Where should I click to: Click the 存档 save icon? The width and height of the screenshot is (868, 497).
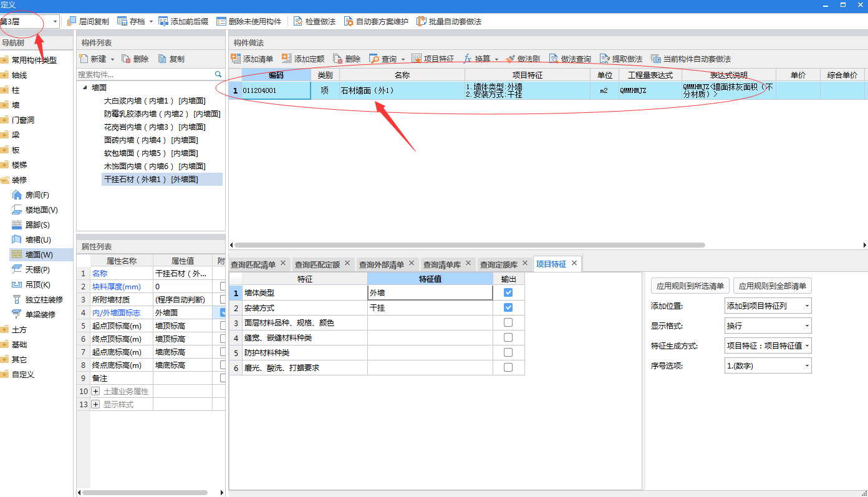click(122, 21)
